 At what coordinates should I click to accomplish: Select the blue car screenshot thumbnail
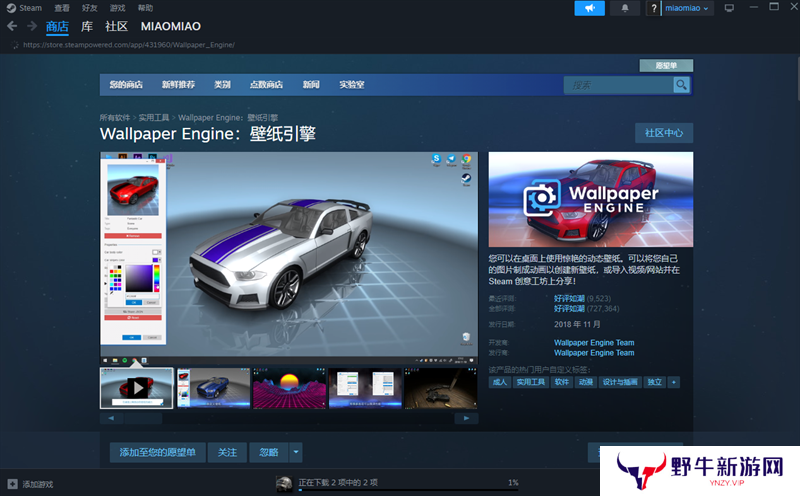click(x=213, y=388)
